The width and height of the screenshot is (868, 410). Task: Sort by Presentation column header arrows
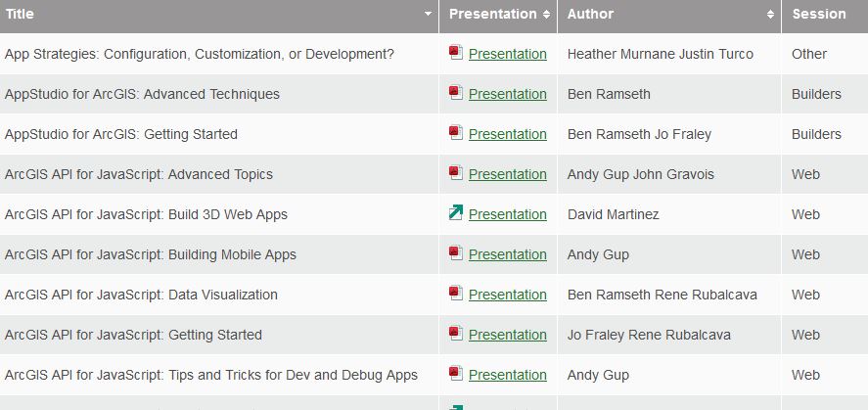(546, 15)
